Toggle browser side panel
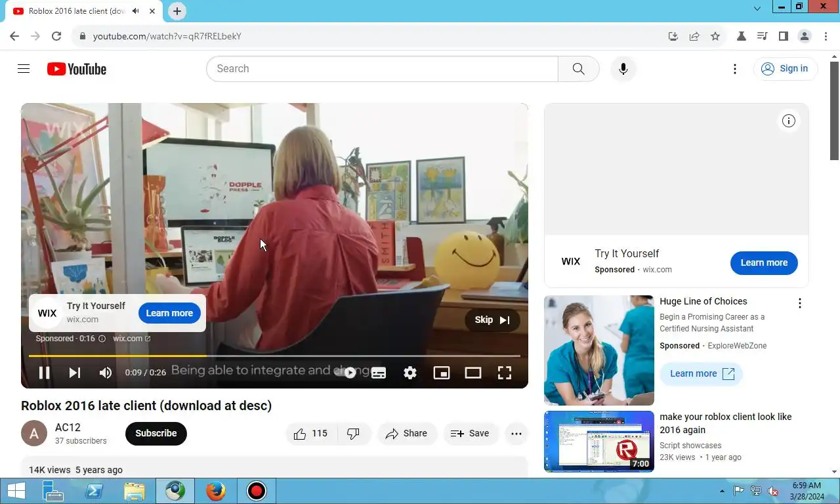The width and height of the screenshot is (840, 504). 783,36
